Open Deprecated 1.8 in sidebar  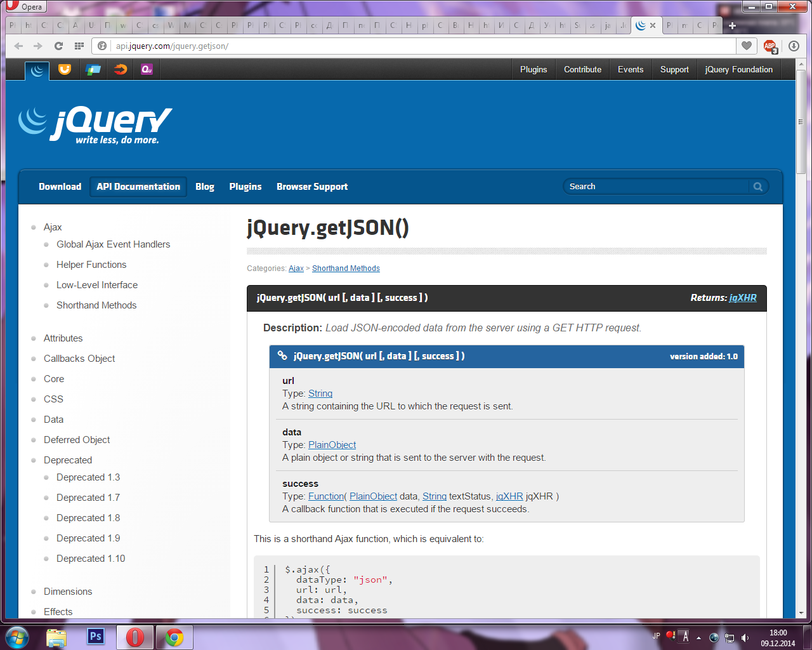pos(88,518)
